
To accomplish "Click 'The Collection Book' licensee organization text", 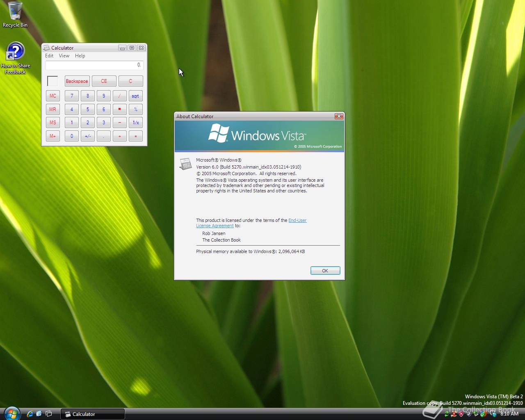I will click(221, 240).
